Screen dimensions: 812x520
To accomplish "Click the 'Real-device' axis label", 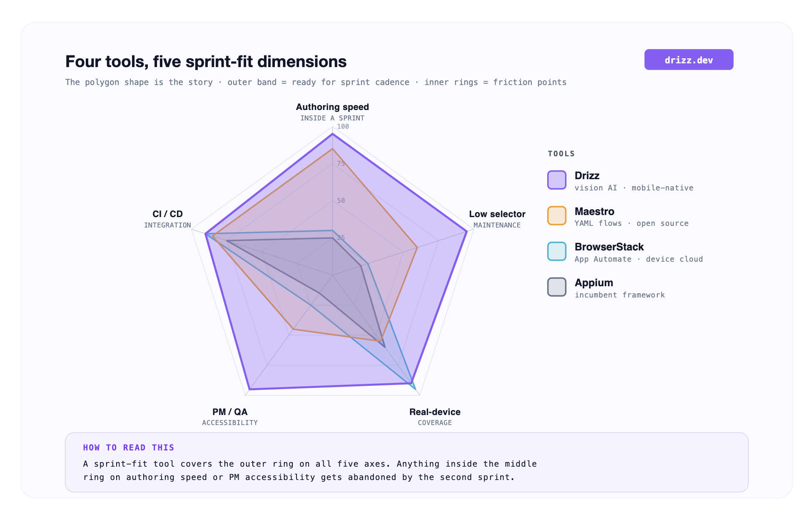I will pos(435,412).
